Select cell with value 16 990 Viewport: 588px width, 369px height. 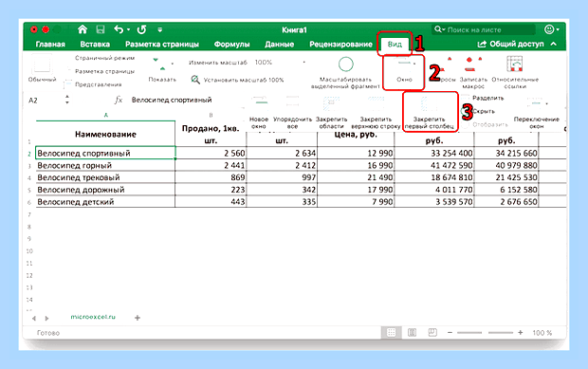pos(356,165)
